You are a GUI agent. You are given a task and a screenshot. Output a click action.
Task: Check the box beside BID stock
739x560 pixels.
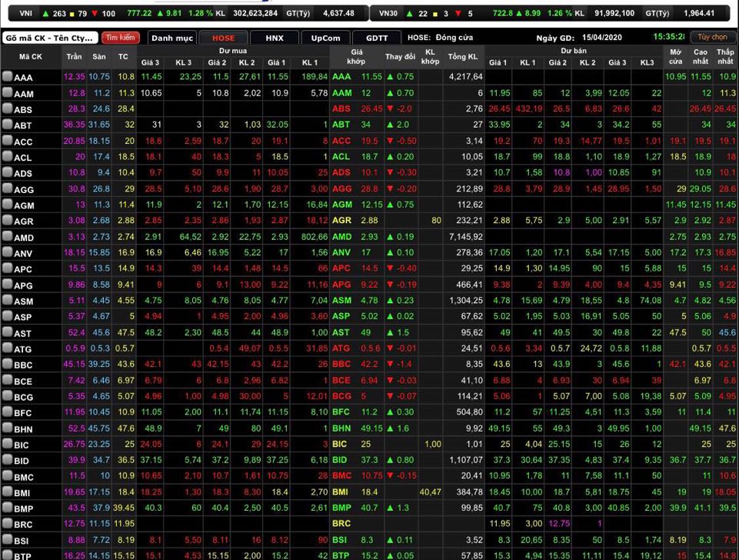click(x=7, y=460)
